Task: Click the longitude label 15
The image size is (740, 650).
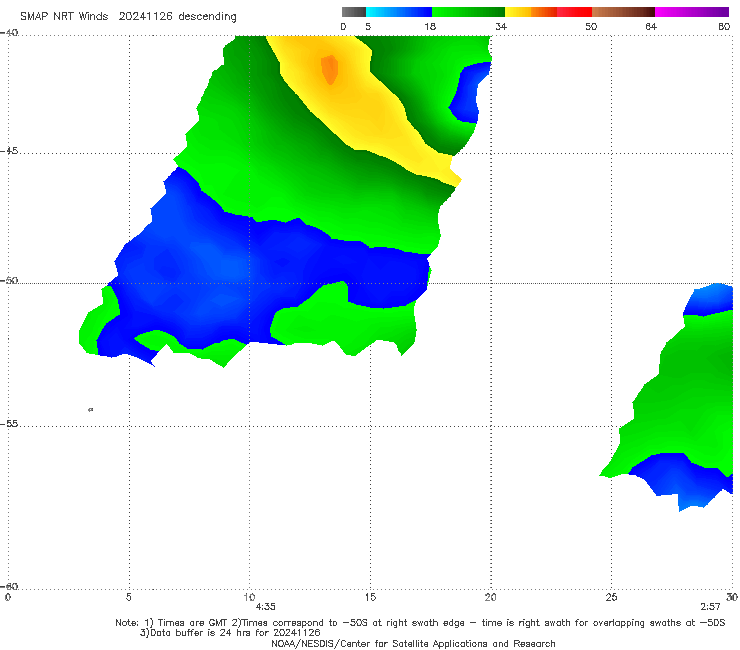Action: (370, 597)
